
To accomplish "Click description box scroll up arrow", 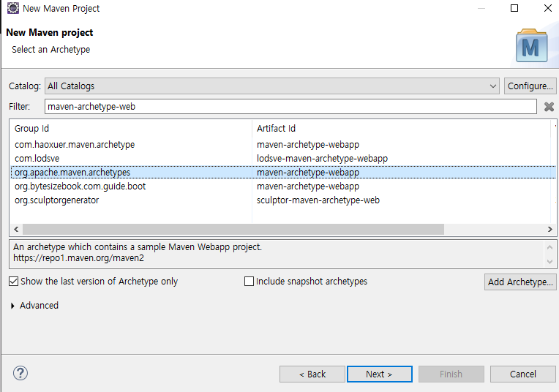I will (549, 247).
